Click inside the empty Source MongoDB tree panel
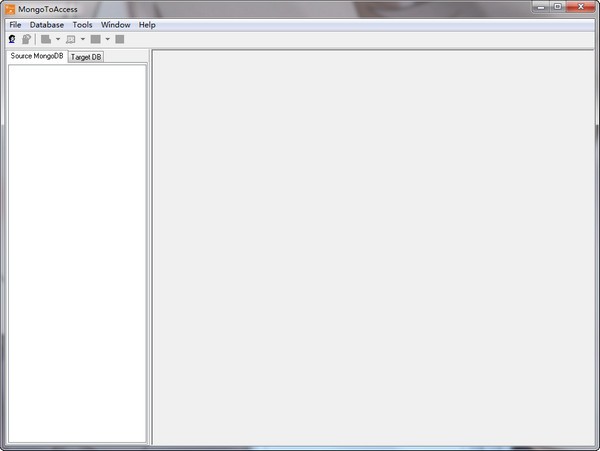Screen dimensions: 600x451 pos(76,250)
